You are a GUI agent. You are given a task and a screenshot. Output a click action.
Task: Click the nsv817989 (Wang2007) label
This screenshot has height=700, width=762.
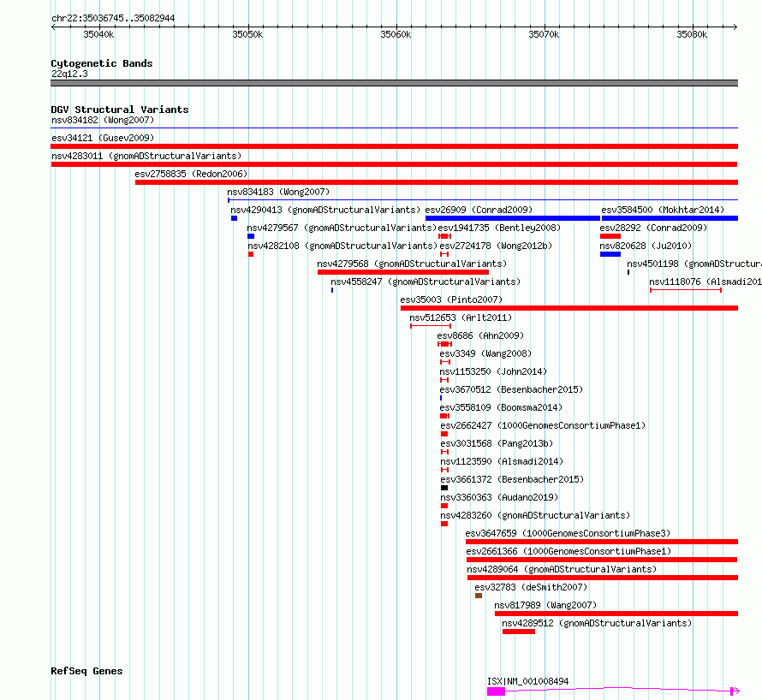coord(545,605)
